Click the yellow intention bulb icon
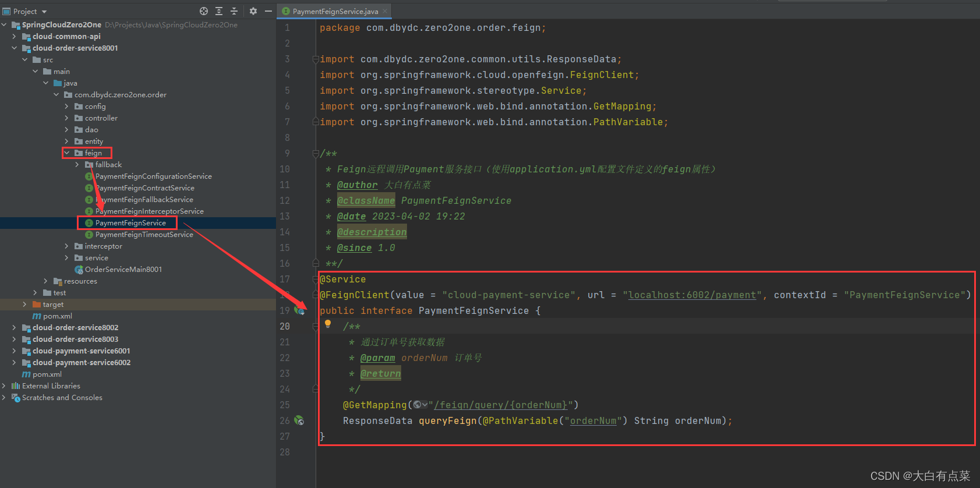980x488 pixels. coord(328,324)
